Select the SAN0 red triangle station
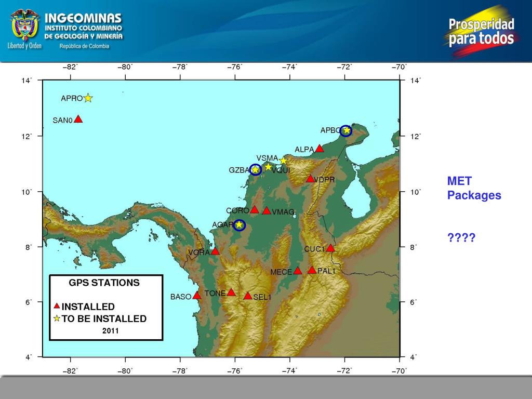Image resolution: width=532 pixels, height=399 pixels. pos(78,119)
